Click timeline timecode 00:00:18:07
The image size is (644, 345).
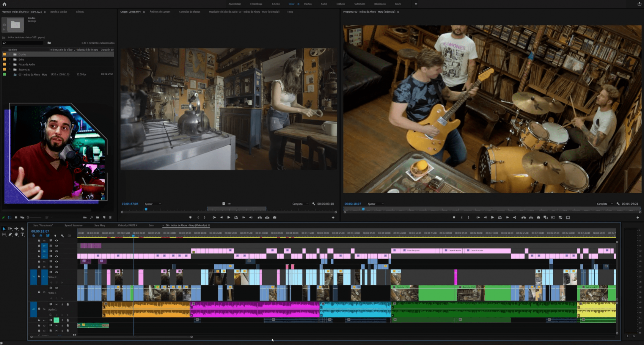pyautogui.click(x=40, y=231)
